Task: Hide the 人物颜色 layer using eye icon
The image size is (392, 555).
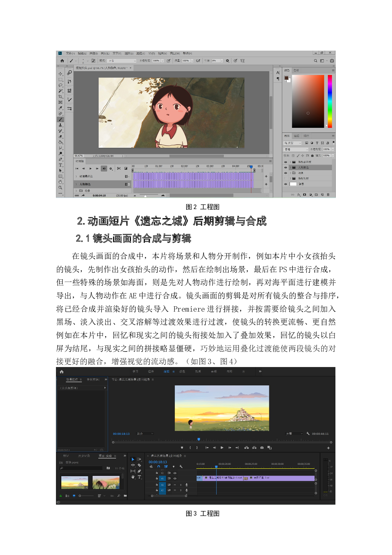Action: click(x=286, y=167)
